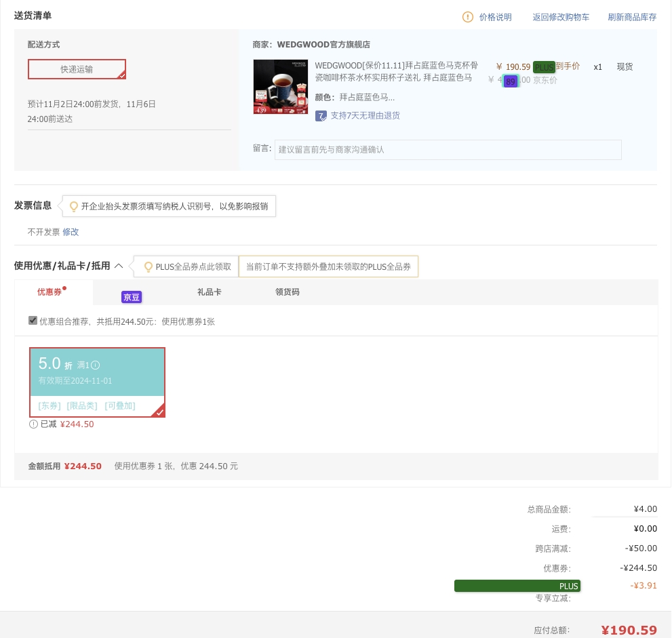The height and width of the screenshot is (638, 672).
Task: Click the info icon before 已减 ¥244.50
Action: click(x=33, y=424)
